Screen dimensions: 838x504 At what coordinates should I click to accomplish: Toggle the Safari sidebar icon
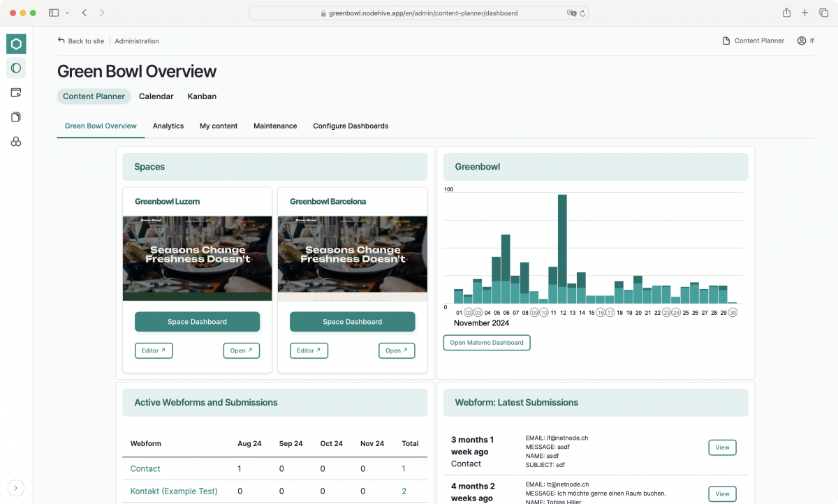coord(54,13)
